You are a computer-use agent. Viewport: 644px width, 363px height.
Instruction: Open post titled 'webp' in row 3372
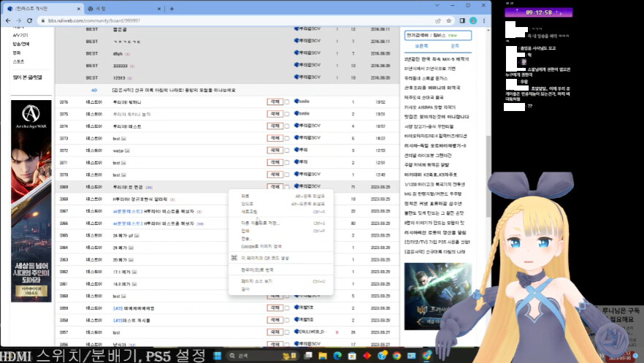coord(118,150)
